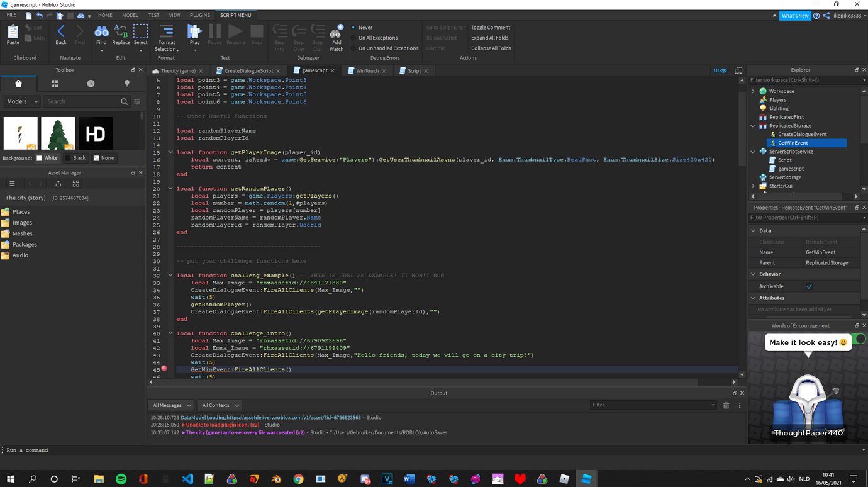The image size is (868, 487).
Task: Switch to the CreateDialogueScript tab
Action: click(248, 71)
